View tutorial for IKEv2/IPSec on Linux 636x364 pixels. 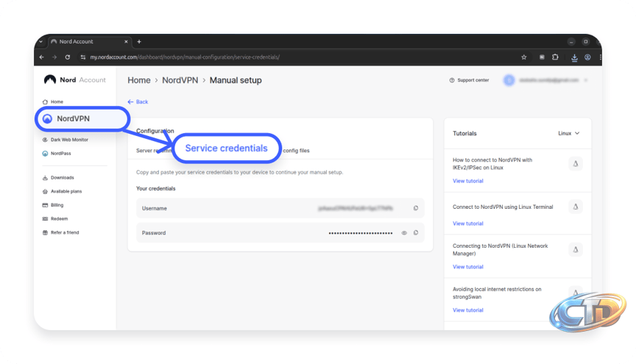(467, 181)
